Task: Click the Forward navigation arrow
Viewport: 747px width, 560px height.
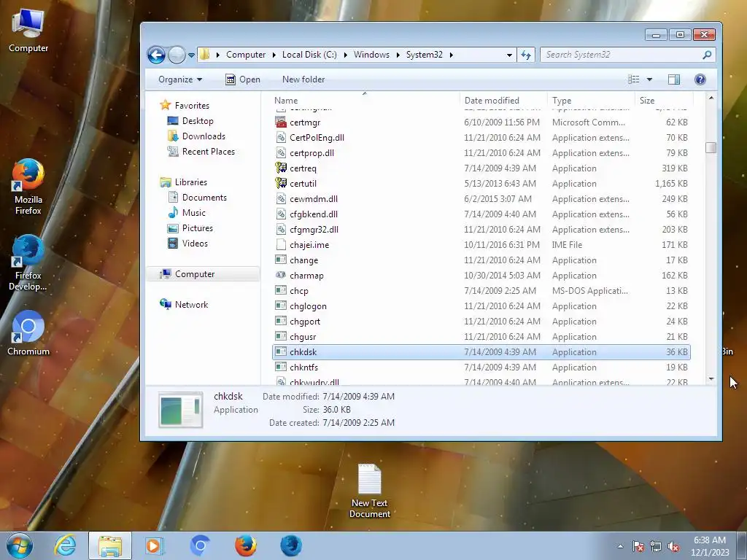Action: click(177, 55)
